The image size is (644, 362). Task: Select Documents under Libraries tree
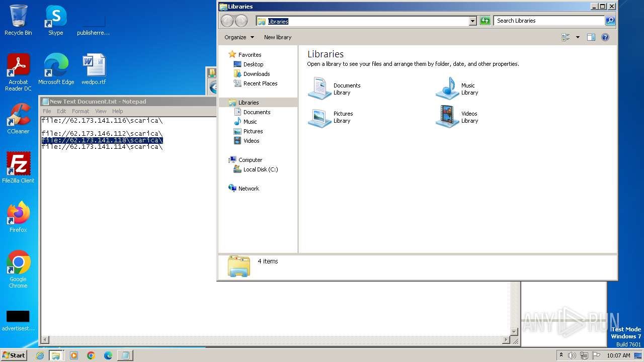click(x=257, y=112)
